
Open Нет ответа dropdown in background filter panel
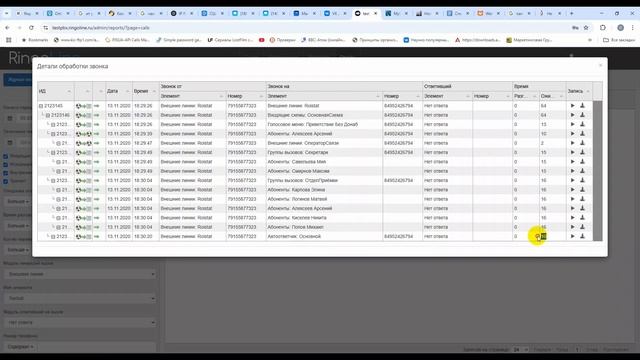tap(80, 322)
